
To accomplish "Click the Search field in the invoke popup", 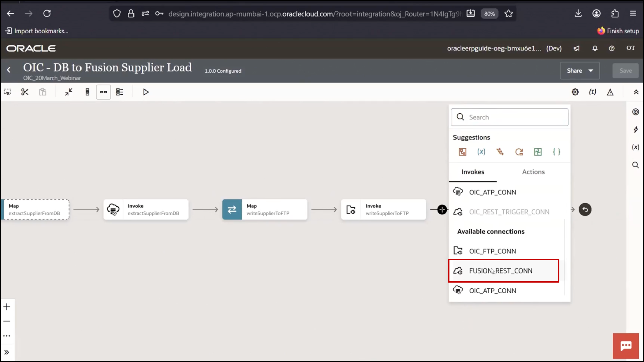I will (x=509, y=117).
